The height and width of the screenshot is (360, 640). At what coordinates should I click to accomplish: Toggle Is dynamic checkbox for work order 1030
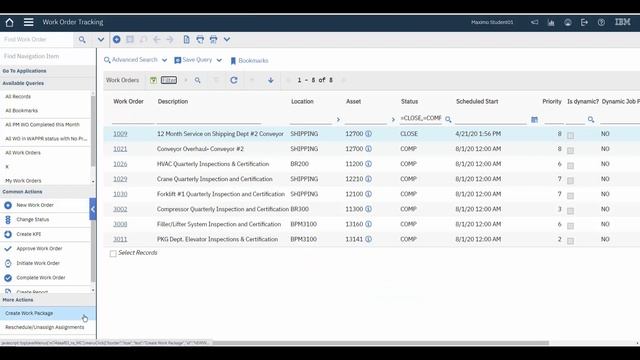click(x=571, y=196)
